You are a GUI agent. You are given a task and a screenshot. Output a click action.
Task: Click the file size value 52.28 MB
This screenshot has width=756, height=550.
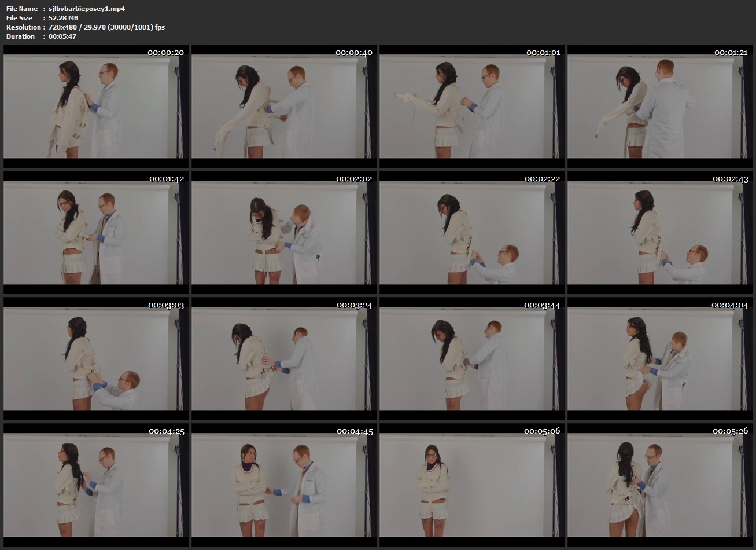pos(64,18)
